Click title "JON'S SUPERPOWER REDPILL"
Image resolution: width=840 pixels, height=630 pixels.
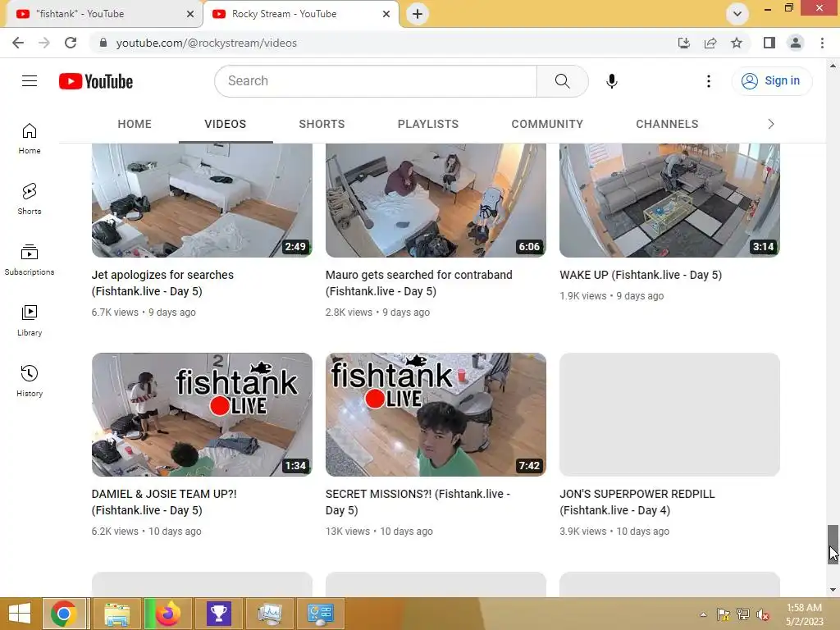pyautogui.click(x=637, y=502)
